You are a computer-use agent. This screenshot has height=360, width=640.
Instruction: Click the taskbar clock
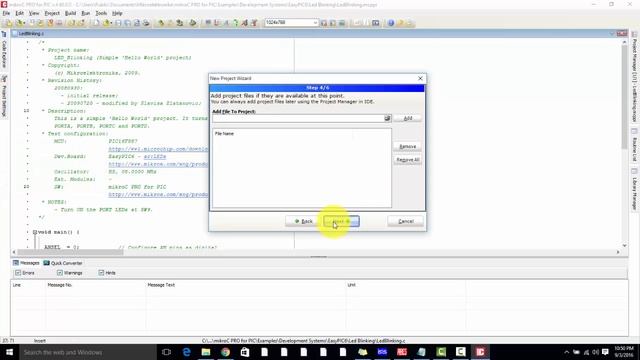pos(624,352)
